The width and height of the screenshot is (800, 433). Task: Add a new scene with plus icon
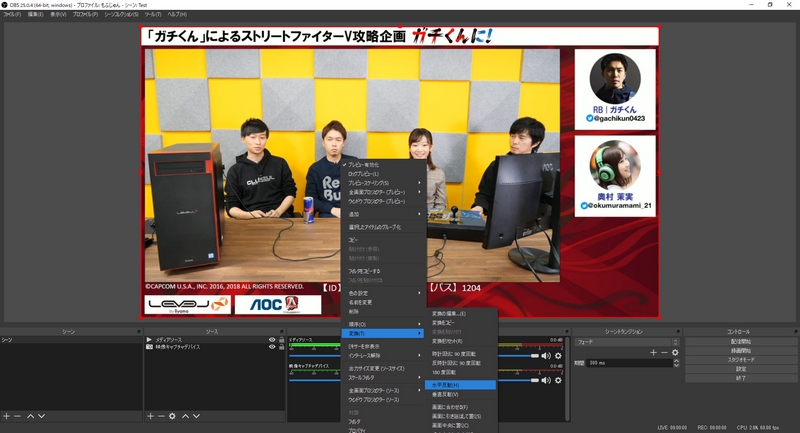[6, 416]
